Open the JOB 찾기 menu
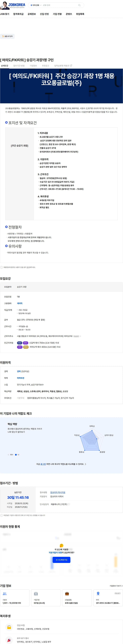 [x=4, y=14]
